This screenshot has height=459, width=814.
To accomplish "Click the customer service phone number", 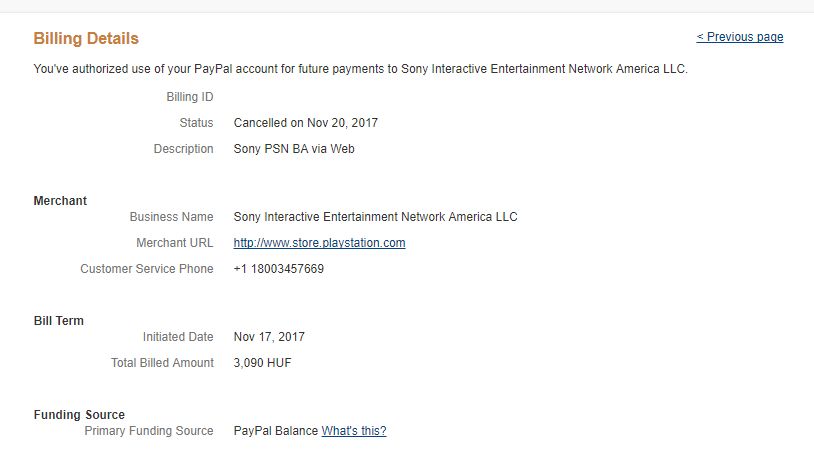I will [x=278, y=269].
